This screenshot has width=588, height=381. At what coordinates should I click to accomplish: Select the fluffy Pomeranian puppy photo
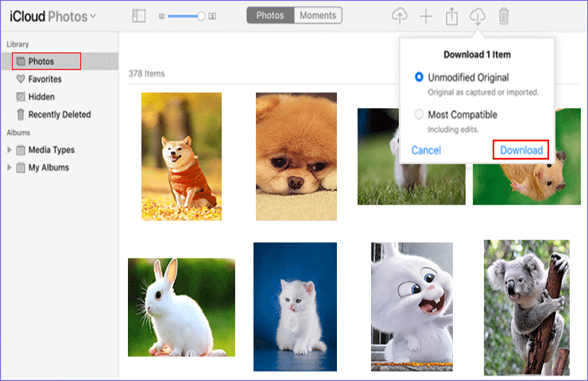click(x=296, y=156)
